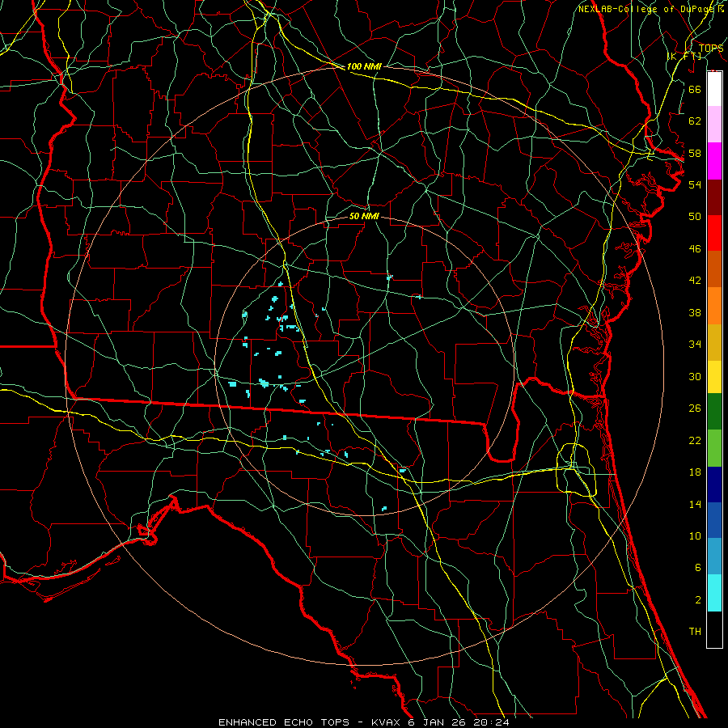Click the '30' legend value
Image resolution: width=728 pixels, height=728 pixels.
(x=695, y=376)
